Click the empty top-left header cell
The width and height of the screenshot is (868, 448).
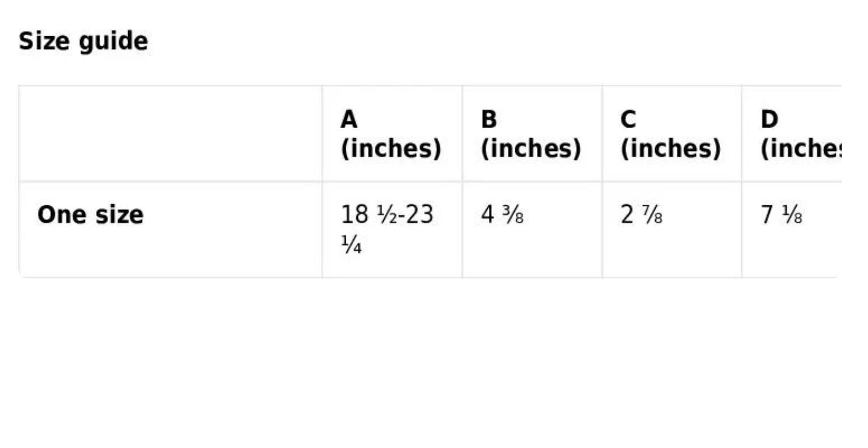(x=170, y=134)
